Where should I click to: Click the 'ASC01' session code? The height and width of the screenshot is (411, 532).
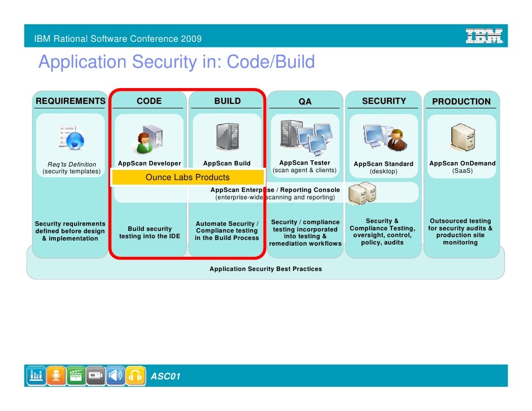165,377
